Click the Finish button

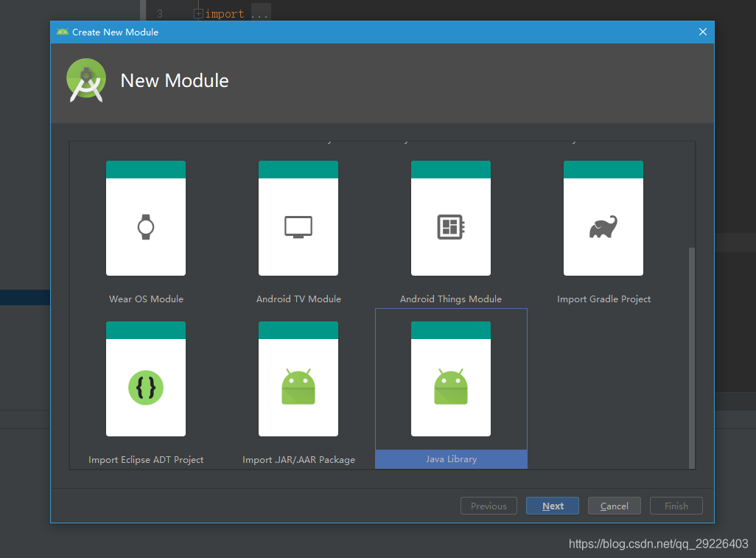point(676,506)
